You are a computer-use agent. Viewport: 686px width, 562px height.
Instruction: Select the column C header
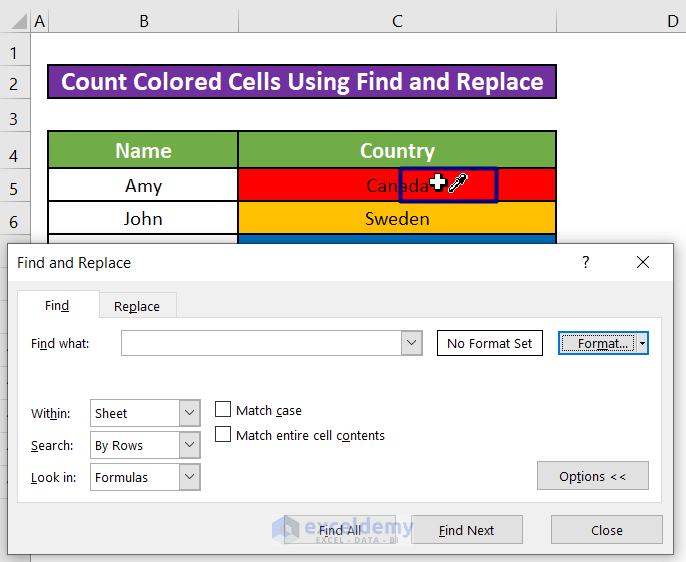pos(397,21)
